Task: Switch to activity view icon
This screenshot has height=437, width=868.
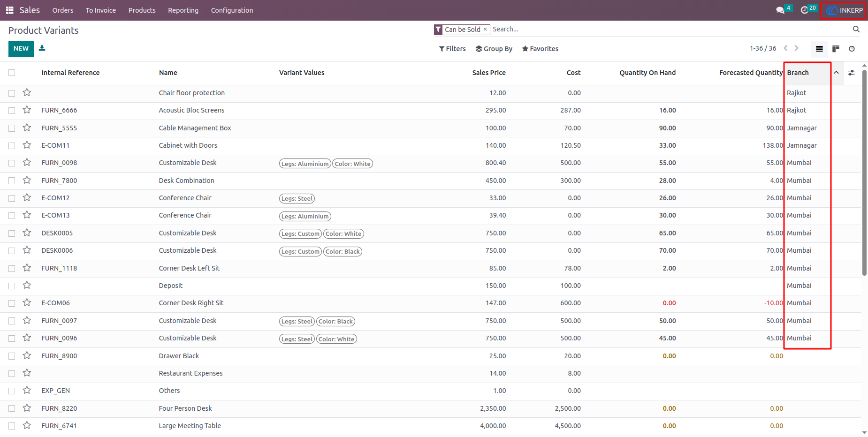Action: click(852, 49)
